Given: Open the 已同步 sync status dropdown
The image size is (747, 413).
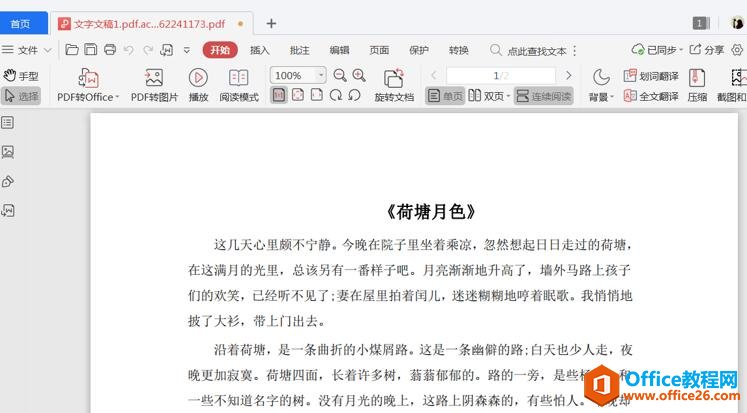Looking at the screenshot, I should pyautogui.click(x=657, y=50).
